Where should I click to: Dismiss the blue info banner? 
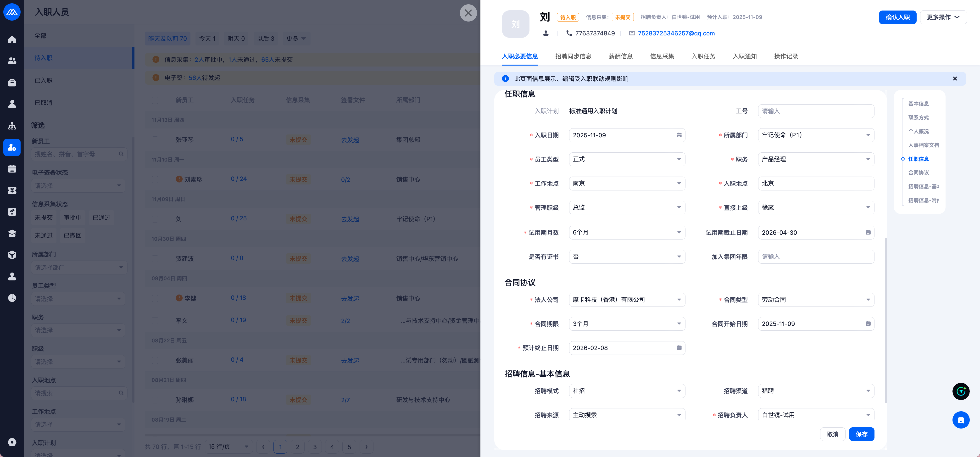pos(954,79)
